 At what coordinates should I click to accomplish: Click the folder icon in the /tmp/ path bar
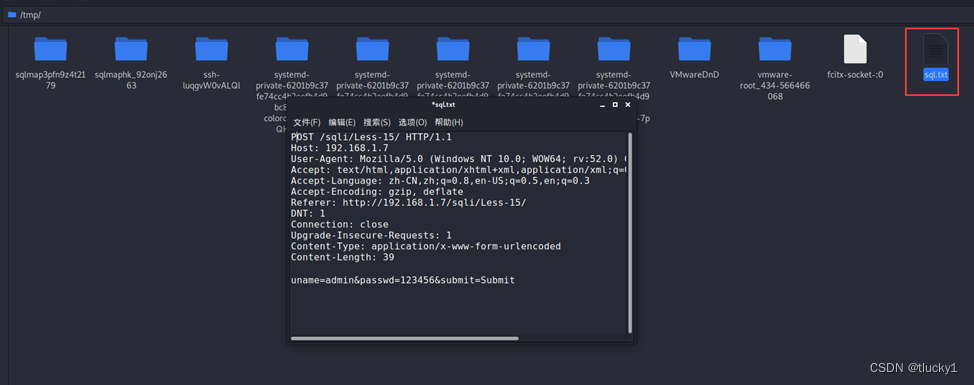tap(12, 14)
